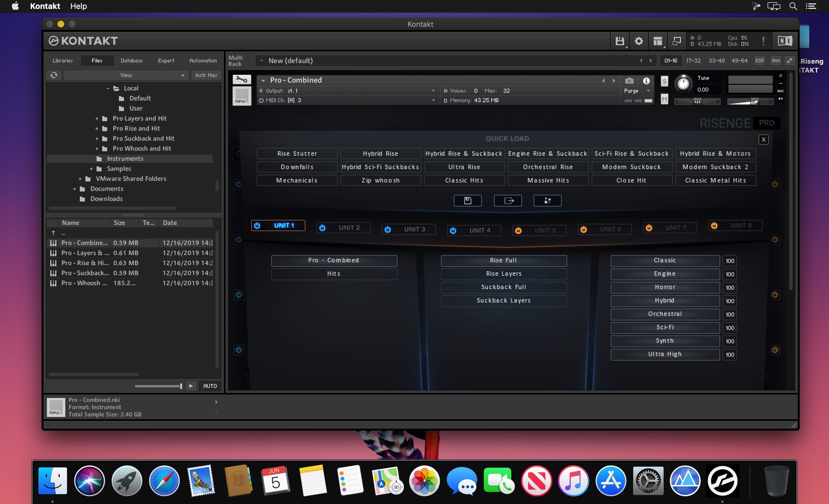Adjust the instrument volume slider
Image resolution: width=829 pixels, height=504 pixels.
[750, 102]
